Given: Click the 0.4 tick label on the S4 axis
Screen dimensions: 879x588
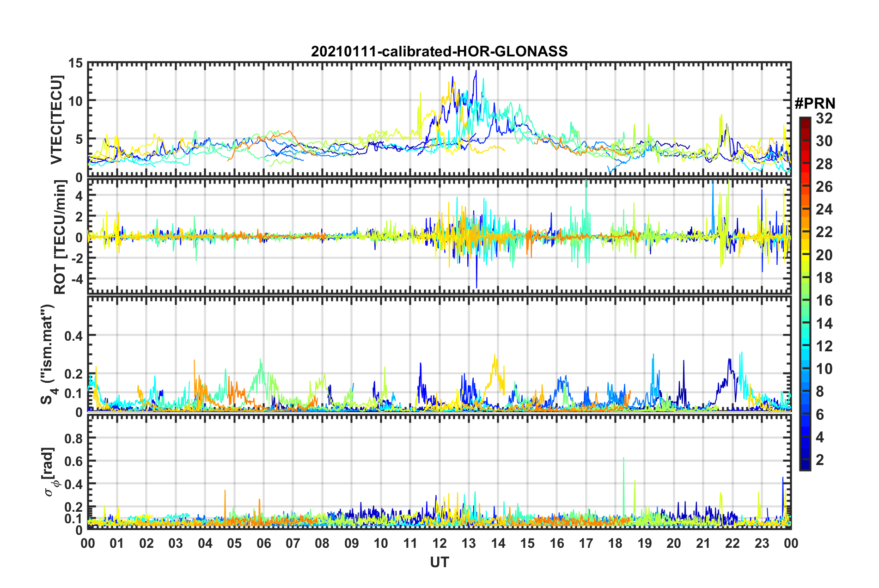Looking at the screenshot, I should click(x=73, y=336).
